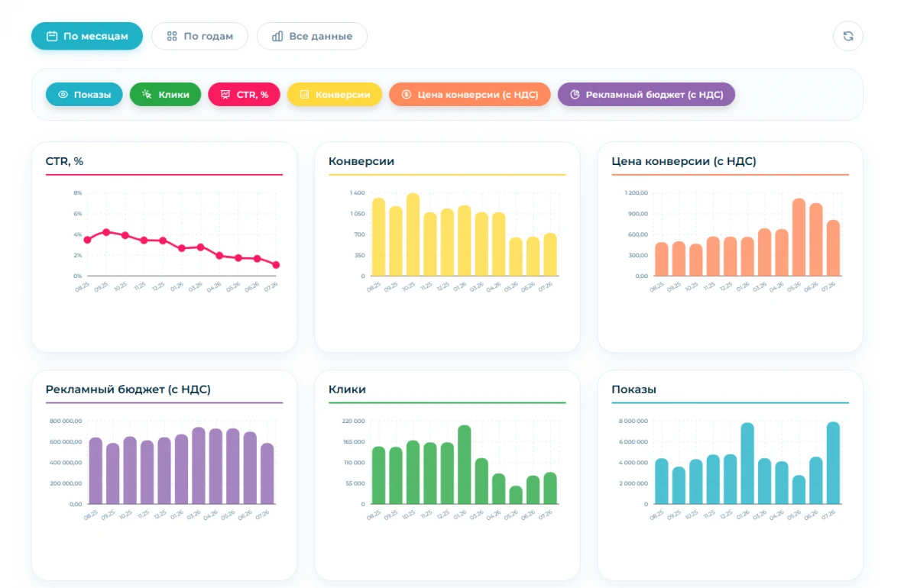The height and width of the screenshot is (588, 917).
Task: Toggle the Цена конверсии (с НДС) filter pill
Action: (469, 95)
